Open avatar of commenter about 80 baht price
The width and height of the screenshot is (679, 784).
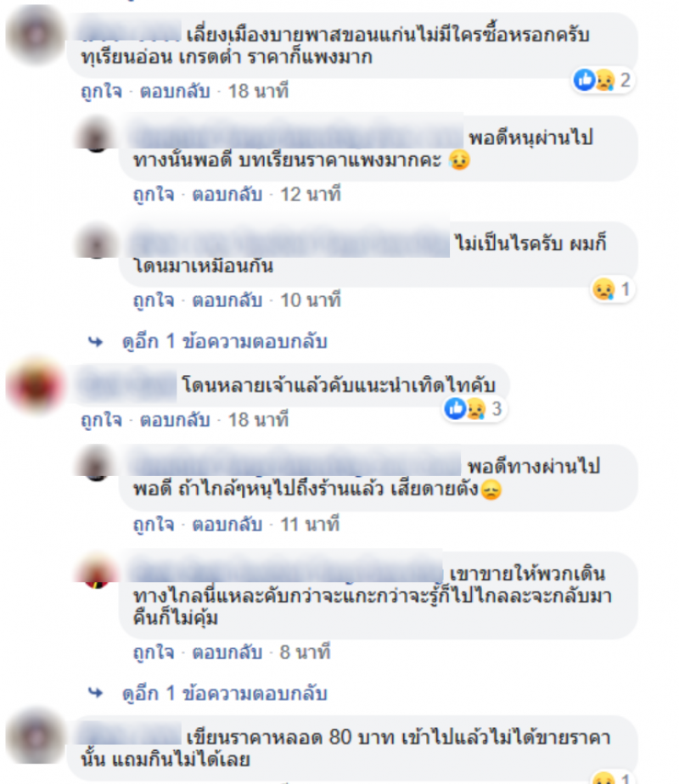pos(35,736)
